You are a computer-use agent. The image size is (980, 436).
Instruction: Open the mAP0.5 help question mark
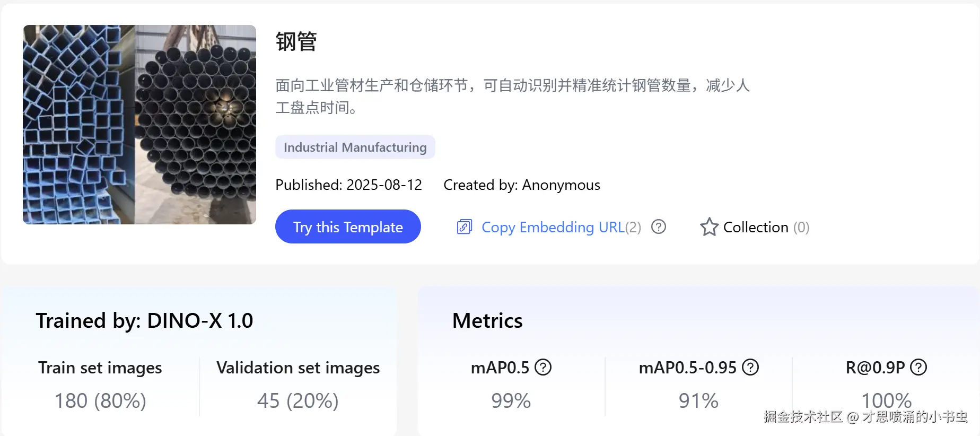pyautogui.click(x=543, y=367)
